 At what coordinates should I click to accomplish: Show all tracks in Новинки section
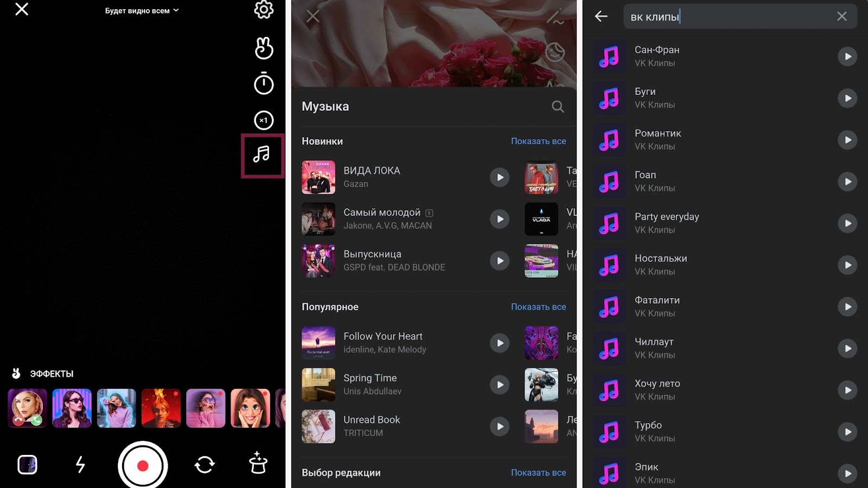coord(538,141)
